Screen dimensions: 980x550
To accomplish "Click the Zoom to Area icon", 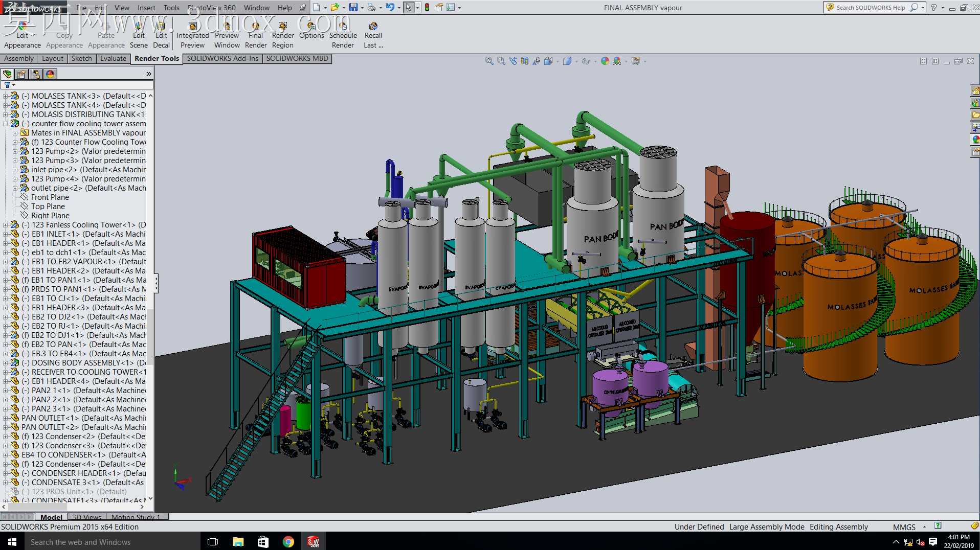I will click(501, 61).
